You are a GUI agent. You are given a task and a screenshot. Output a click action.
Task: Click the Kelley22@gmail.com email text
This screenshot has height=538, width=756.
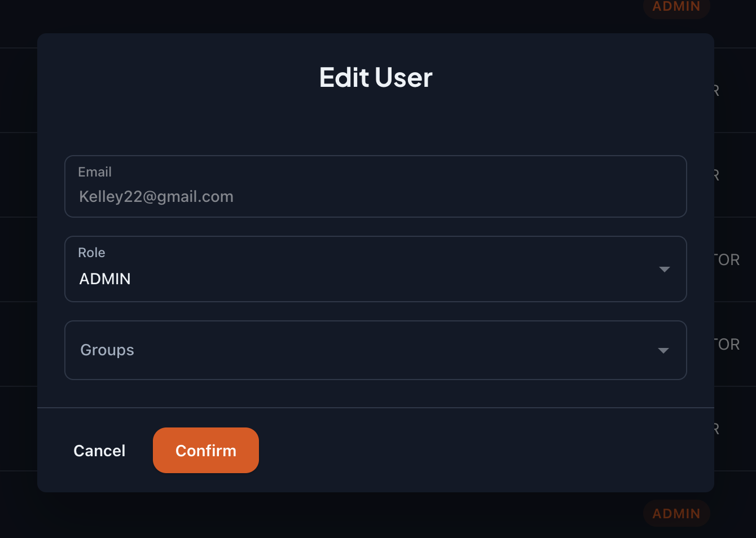pos(156,197)
